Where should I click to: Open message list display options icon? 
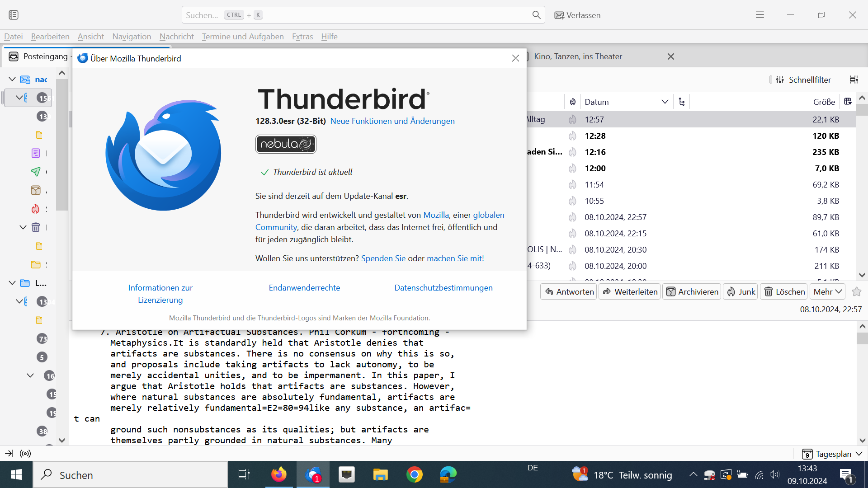pyautogui.click(x=854, y=80)
